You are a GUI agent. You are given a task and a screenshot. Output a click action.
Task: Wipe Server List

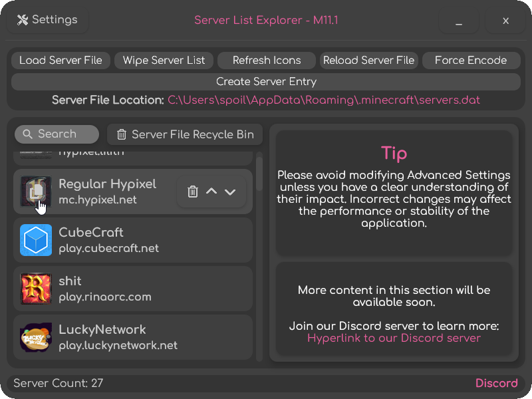click(164, 61)
